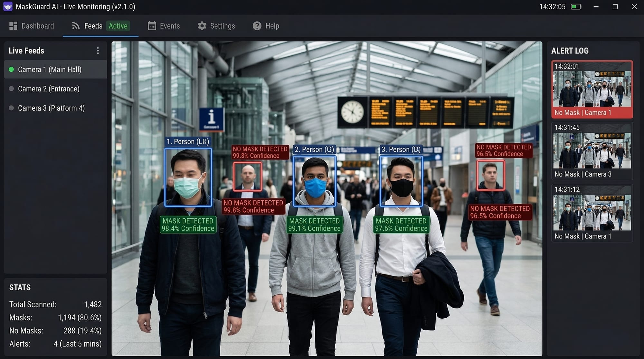
Task: Select the Camera 1 (Main Hall) feed
Action: (50, 69)
